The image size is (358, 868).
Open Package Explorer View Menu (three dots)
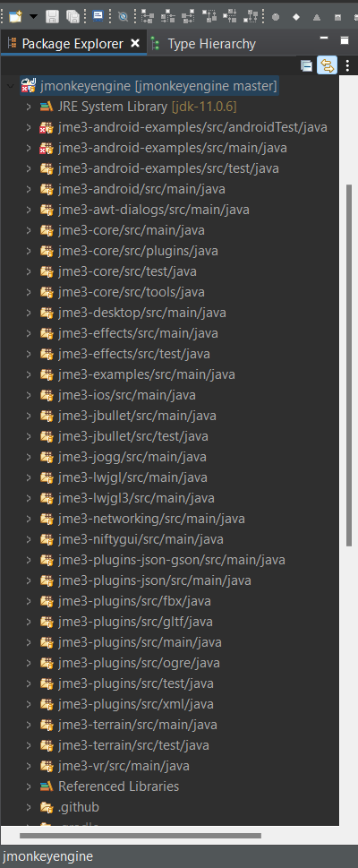pyautogui.click(x=347, y=66)
